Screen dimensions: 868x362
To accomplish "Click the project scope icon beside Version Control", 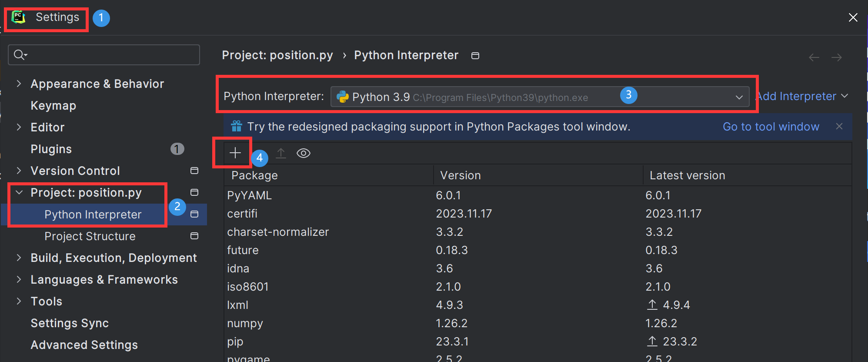I will [x=194, y=171].
